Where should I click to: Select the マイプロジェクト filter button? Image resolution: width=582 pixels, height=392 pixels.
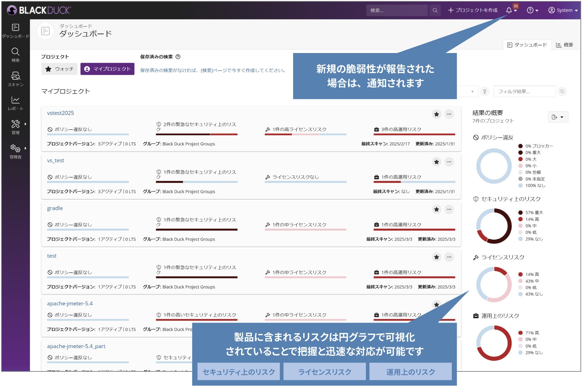pos(107,69)
